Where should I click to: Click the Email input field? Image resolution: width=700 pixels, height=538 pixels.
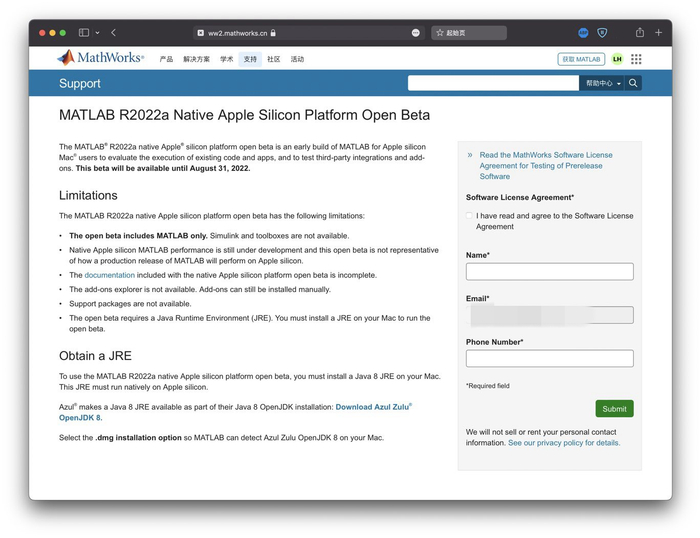click(550, 315)
